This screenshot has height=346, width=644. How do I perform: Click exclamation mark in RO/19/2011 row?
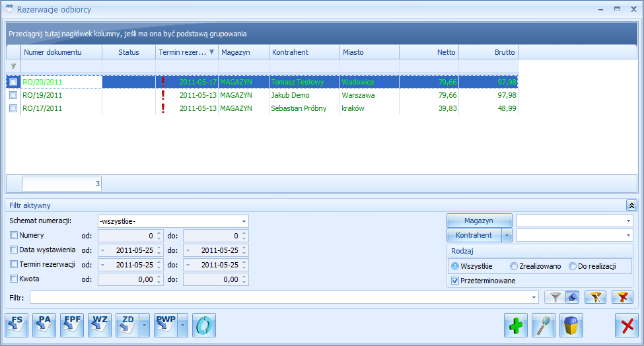pyautogui.click(x=163, y=95)
